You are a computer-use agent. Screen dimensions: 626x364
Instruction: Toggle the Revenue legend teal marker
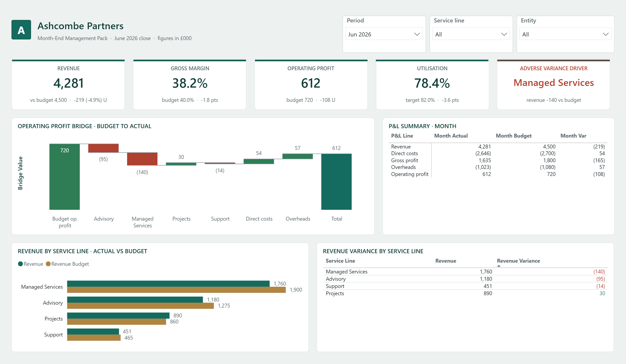tap(20, 264)
